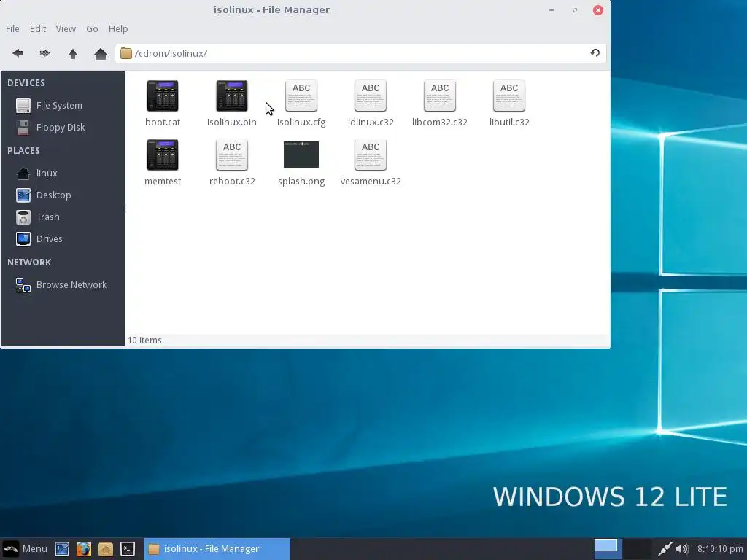Select the isolinux.bin file icon
The width and height of the screenshot is (747, 560).
tap(231, 96)
